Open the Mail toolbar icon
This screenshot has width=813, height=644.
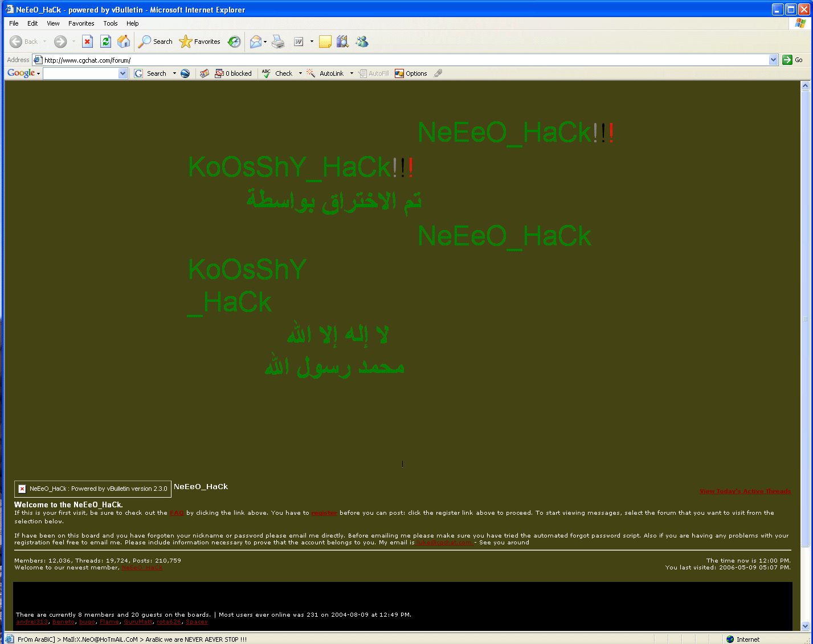point(256,42)
